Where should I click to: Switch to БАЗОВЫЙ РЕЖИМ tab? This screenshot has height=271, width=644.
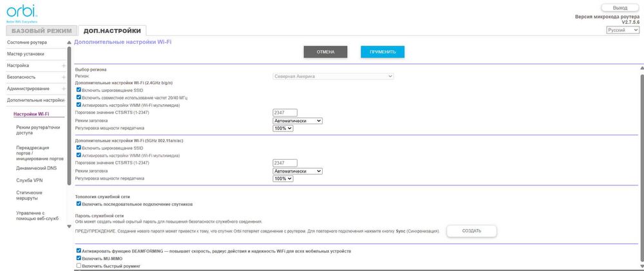(41, 31)
